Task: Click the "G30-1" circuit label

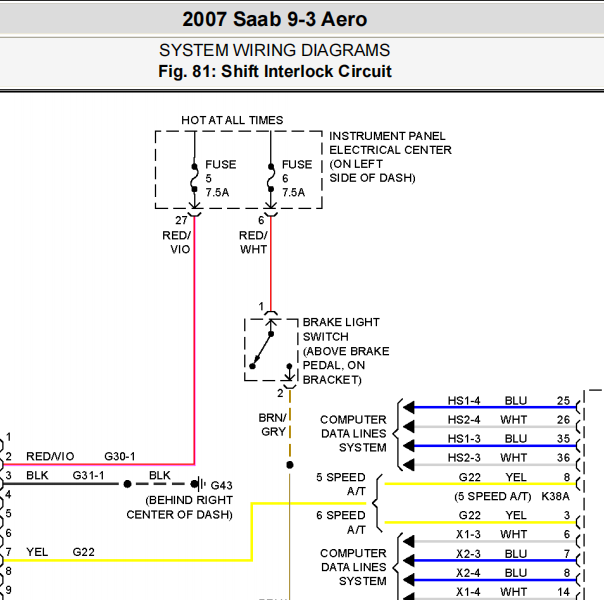Action: click(x=120, y=456)
